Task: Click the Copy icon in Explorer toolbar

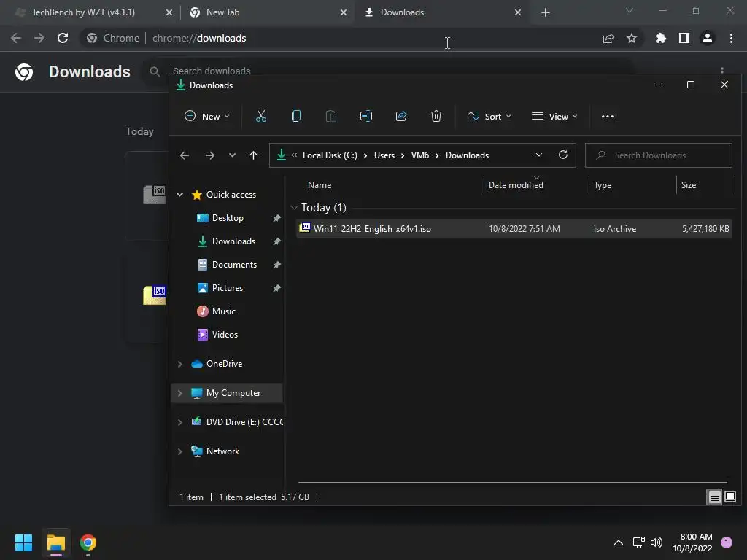Action: click(x=296, y=116)
